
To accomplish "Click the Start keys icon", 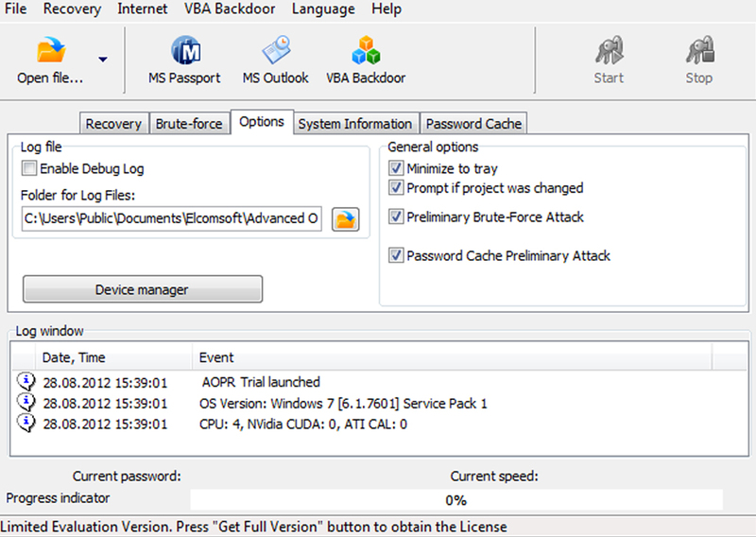I will pos(609,50).
